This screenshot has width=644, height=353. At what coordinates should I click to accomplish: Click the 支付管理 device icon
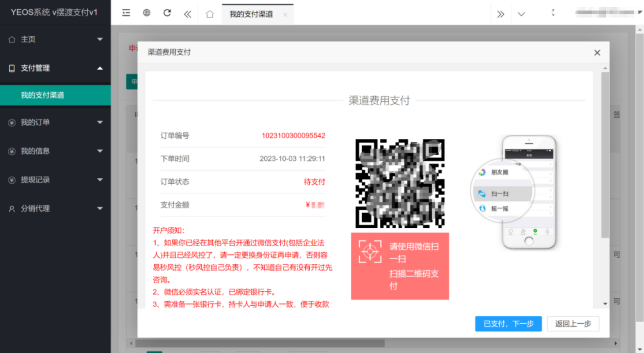12,68
